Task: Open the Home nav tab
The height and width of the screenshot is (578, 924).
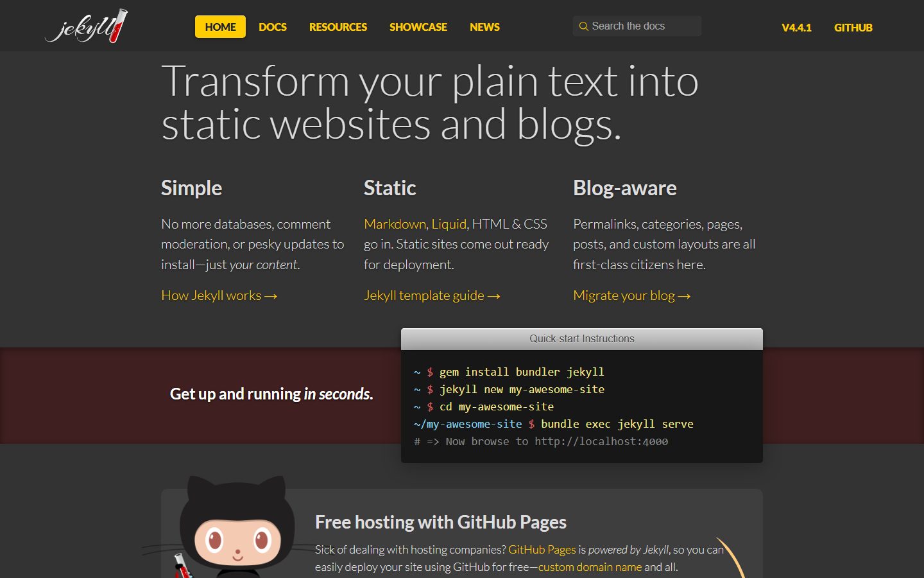Action: [x=220, y=27]
